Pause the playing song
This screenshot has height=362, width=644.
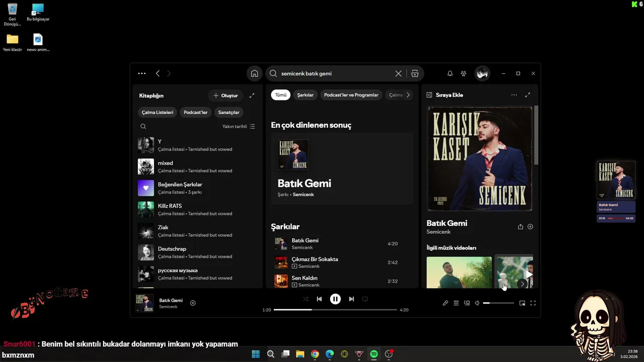point(335,299)
